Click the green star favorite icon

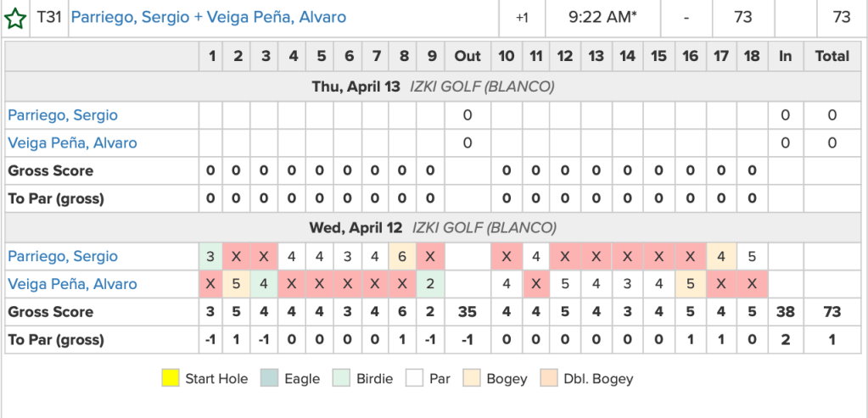point(14,18)
